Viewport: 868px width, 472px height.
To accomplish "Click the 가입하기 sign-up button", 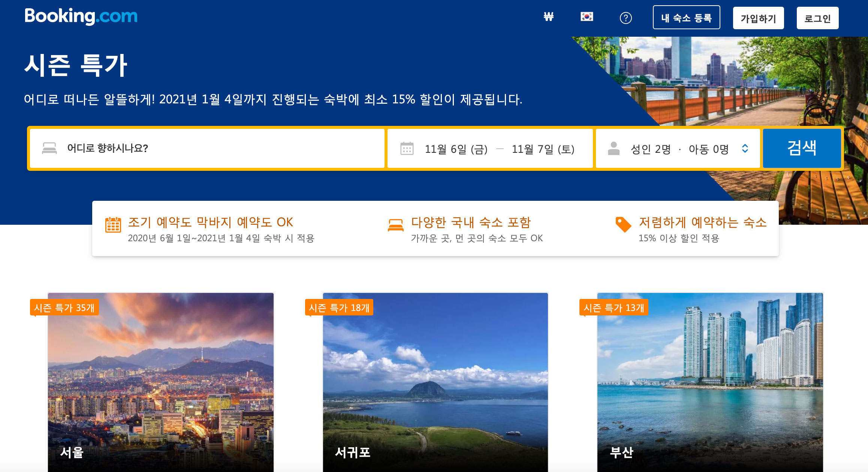I will pos(758,18).
